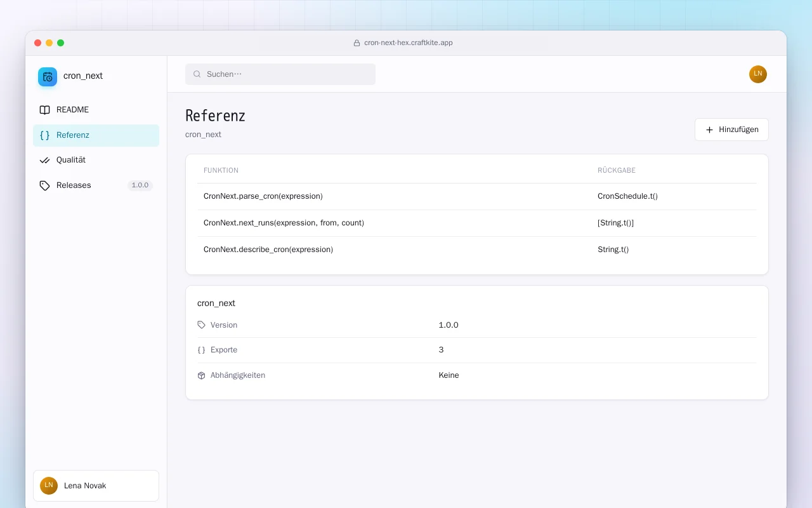Click the Abhängigkeiten value Keine
The width and height of the screenshot is (812, 508).
click(x=449, y=375)
